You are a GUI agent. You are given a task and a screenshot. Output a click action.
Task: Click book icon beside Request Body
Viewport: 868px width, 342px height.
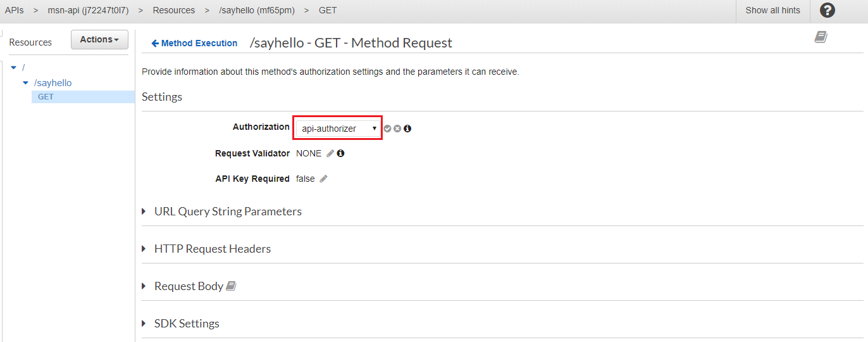(231, 286)
